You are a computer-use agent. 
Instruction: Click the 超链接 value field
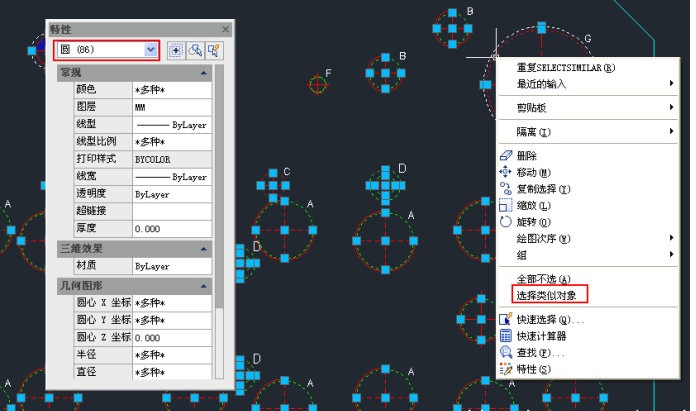pyautogui.click(x=172, y=211)
